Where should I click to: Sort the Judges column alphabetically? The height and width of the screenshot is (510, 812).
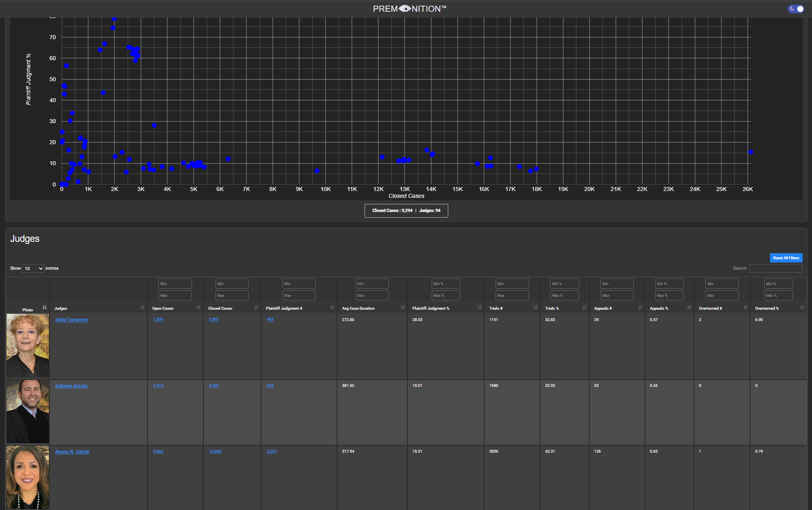tap(143, 308)
